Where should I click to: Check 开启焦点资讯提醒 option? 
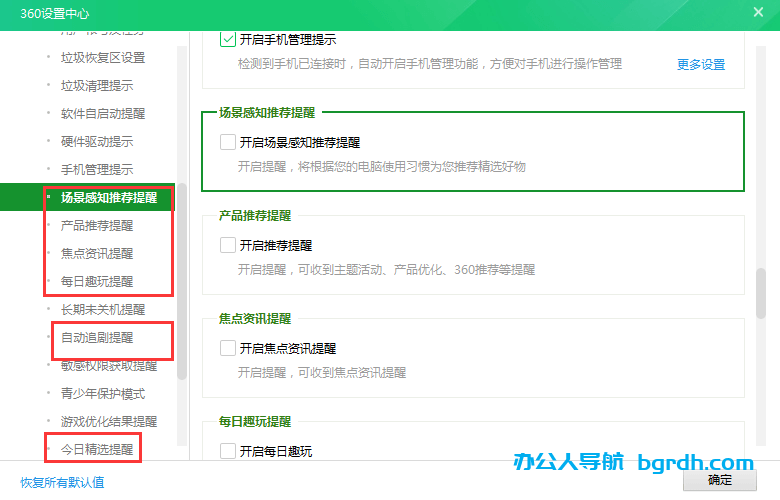pos(228,348)
